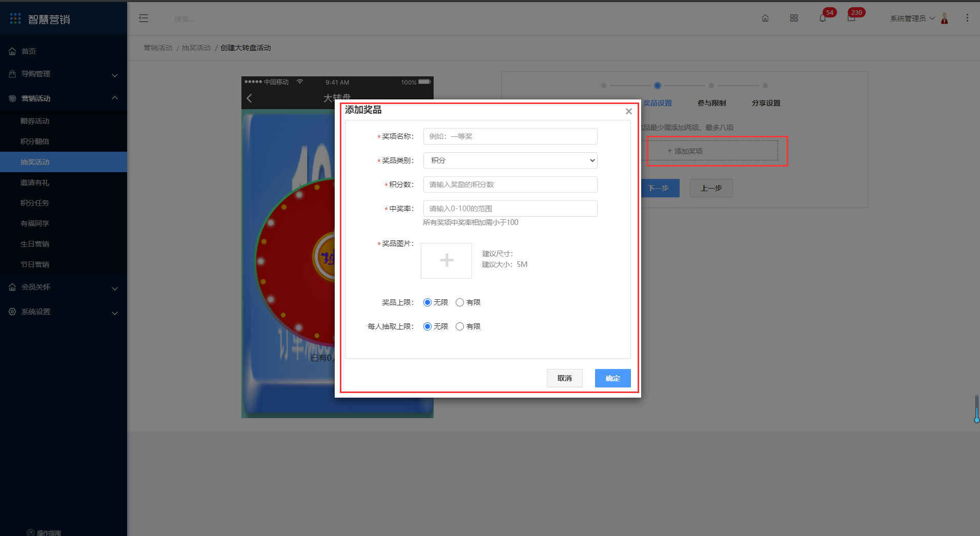Open messages icon with 230 badge
Viewport: 980px width, 536px height.
[x=851, y=18]
